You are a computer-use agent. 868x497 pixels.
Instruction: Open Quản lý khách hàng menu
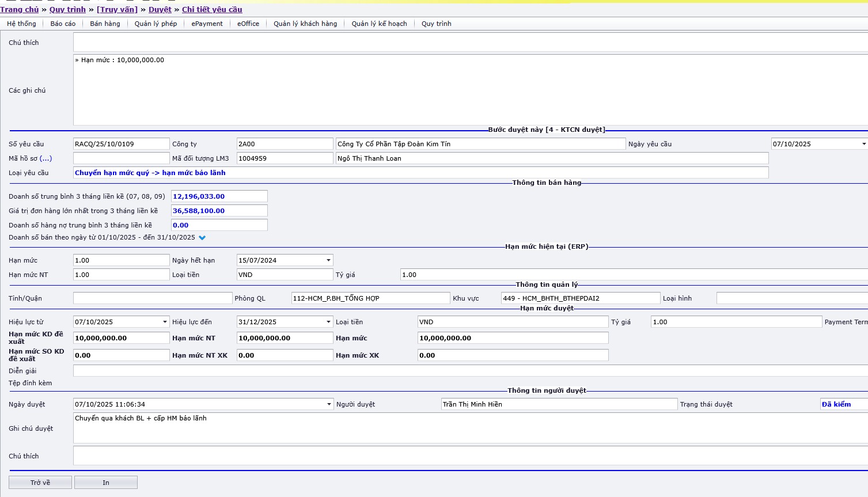pyautogui.click(x=305, y=24)
